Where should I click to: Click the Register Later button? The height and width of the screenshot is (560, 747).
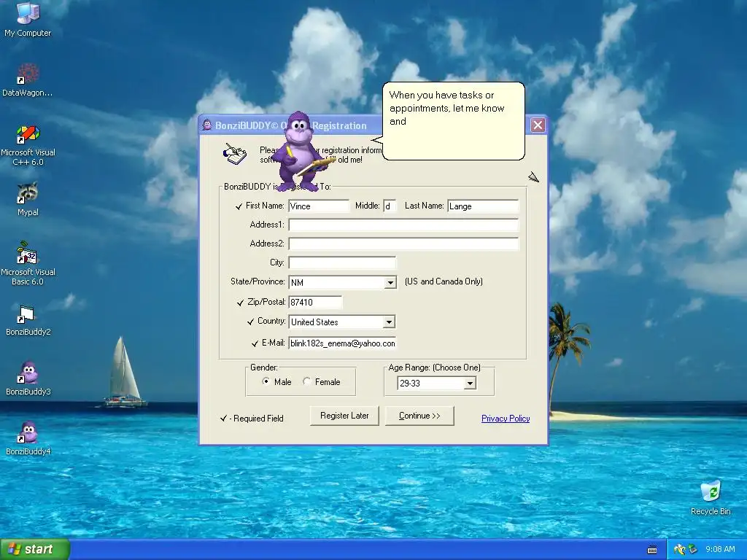(x=344, y=416)
